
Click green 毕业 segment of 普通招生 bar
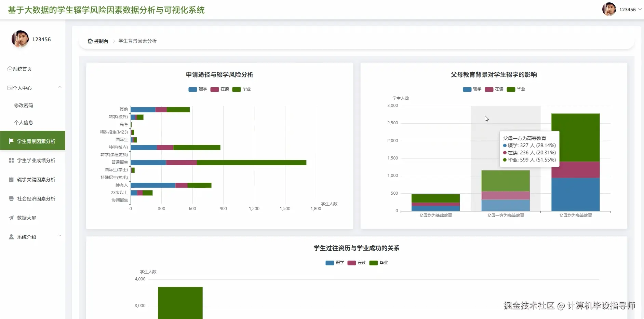[252, 163]
